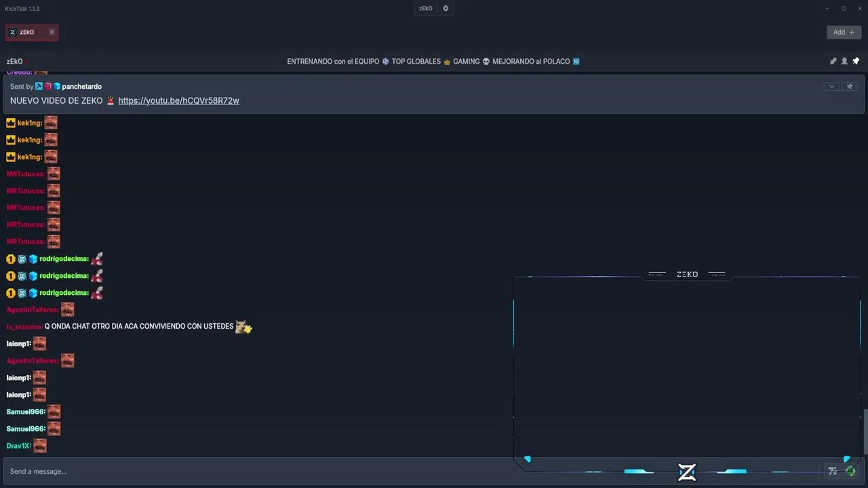Open the chatters user icon in the header
The width and height of the screenshot is (868, 488).
pyautogui.click(x=844, y=61)
